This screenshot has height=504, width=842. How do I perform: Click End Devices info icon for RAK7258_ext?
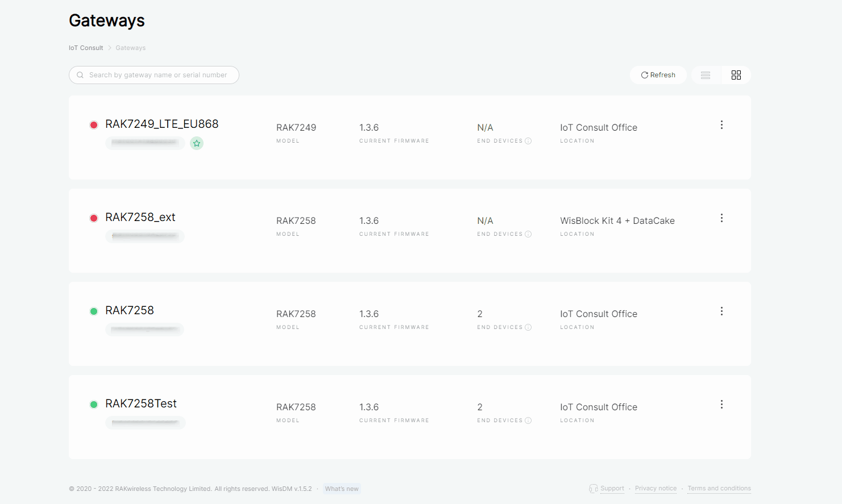(x=528, y=234)
